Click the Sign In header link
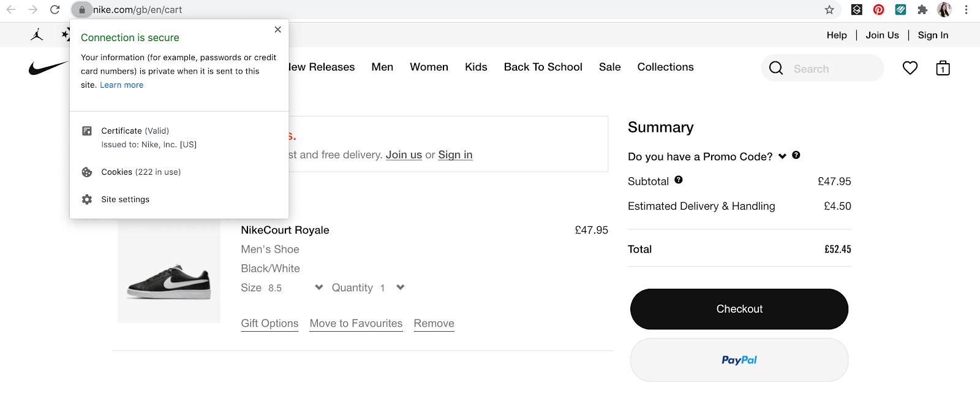The height and width of the screenshot is (401, 980). point(933,35)
